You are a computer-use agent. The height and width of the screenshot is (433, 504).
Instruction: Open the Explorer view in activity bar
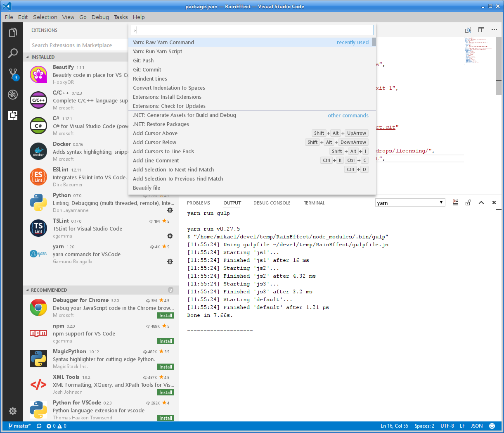coord(13,32)
